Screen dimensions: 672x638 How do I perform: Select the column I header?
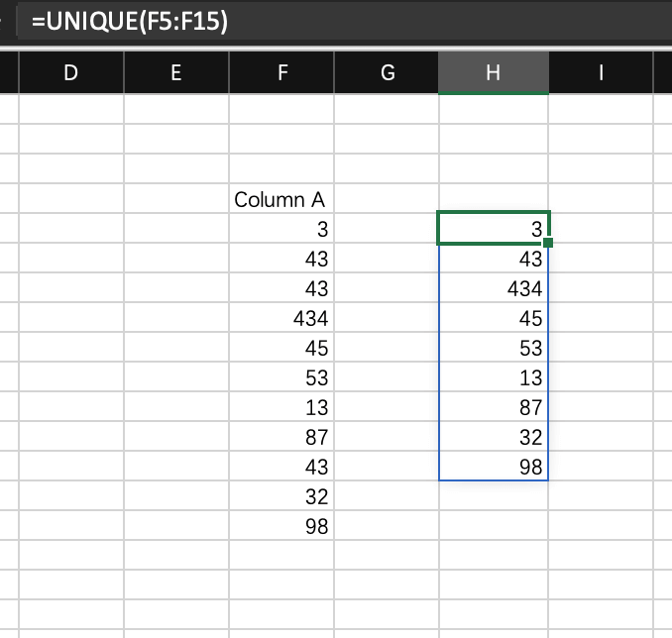tap(601, 72)
